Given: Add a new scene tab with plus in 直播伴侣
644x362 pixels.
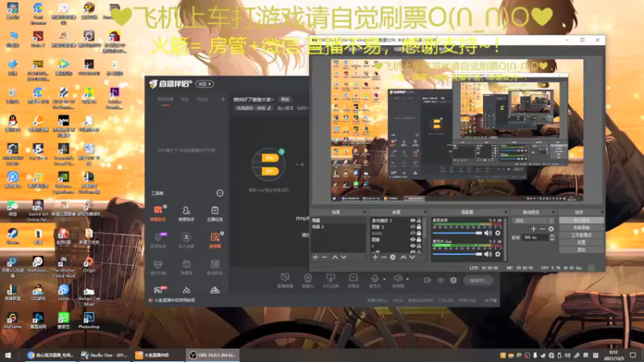Looking at the screenshot, I should click(223, 99).
